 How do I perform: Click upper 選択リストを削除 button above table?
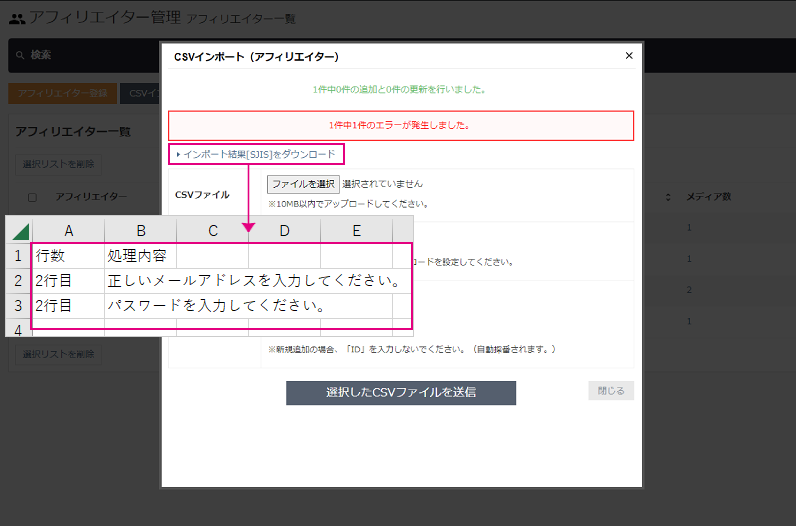tap(58, 164)
